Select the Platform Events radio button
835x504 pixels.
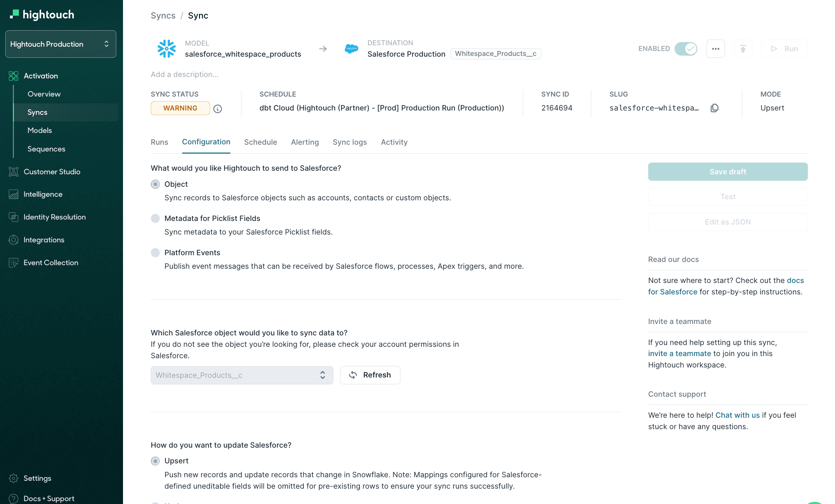point(155,252)
